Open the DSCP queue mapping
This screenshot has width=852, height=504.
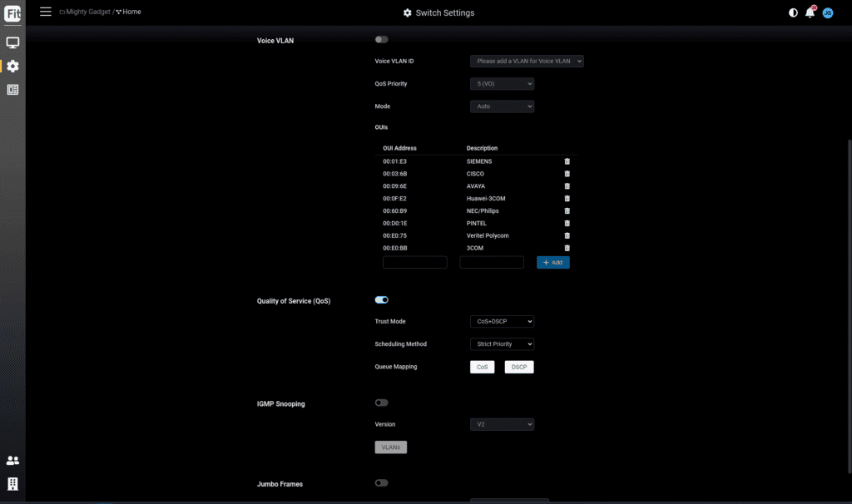pyautogui.click(x=519, y=367)
